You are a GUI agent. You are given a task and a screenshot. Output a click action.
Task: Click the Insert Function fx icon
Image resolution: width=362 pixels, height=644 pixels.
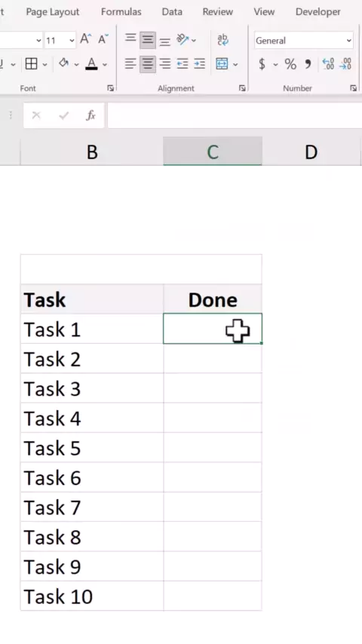pyautogui.click(x=90, y=115)
